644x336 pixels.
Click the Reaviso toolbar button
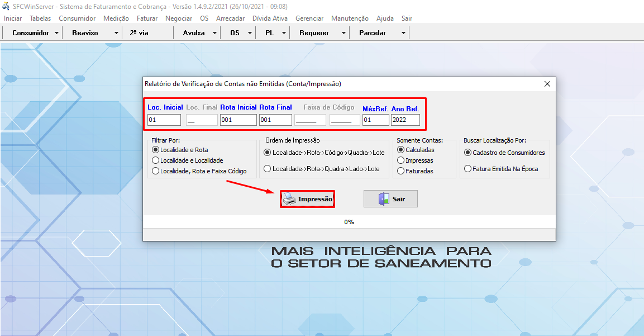point(87,32)
